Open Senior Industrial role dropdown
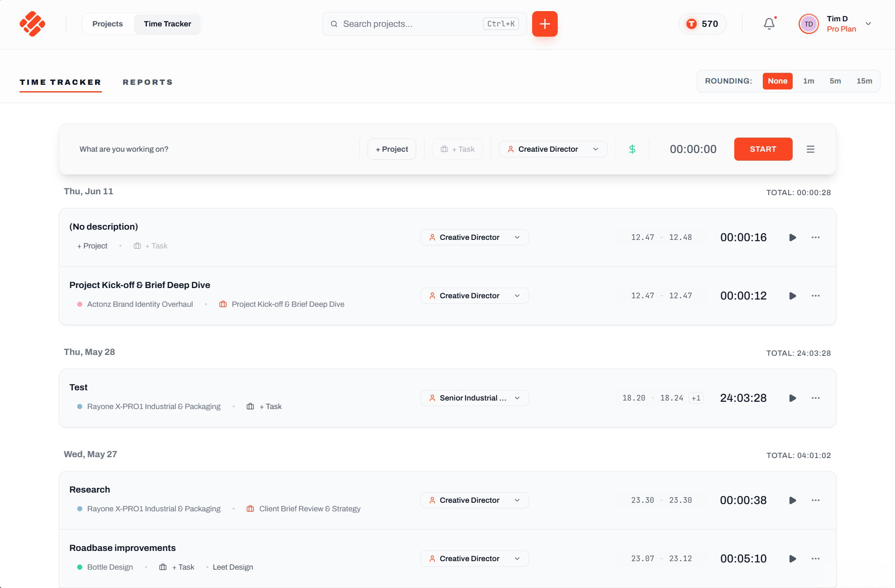The width and height of the screenshot is (895, 588). tap(475, 398)
